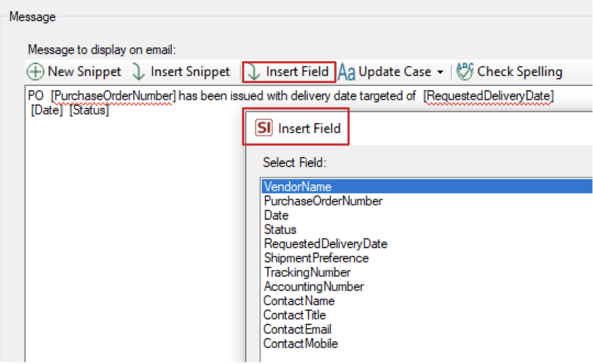593x364 pixels.
Task: Click the Insert Field toolbar button
Action: click(x=288, y=71)
